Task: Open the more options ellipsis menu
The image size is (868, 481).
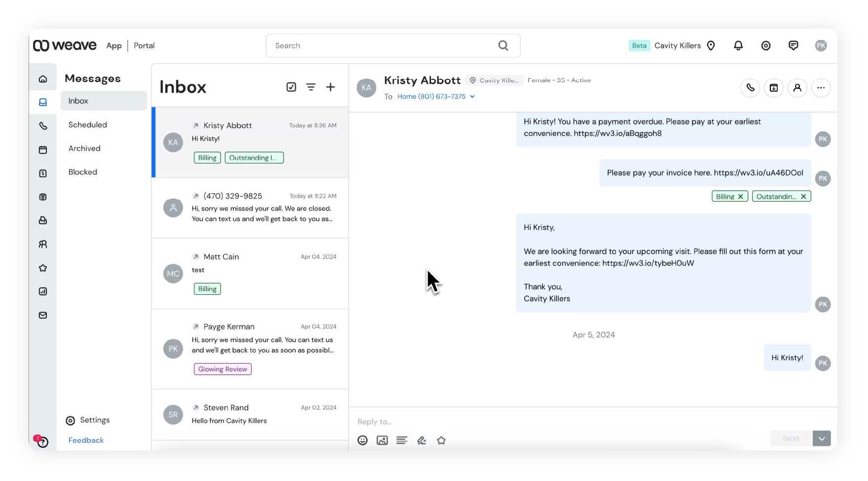Action: pyautogui.click(x=821, y=88)
